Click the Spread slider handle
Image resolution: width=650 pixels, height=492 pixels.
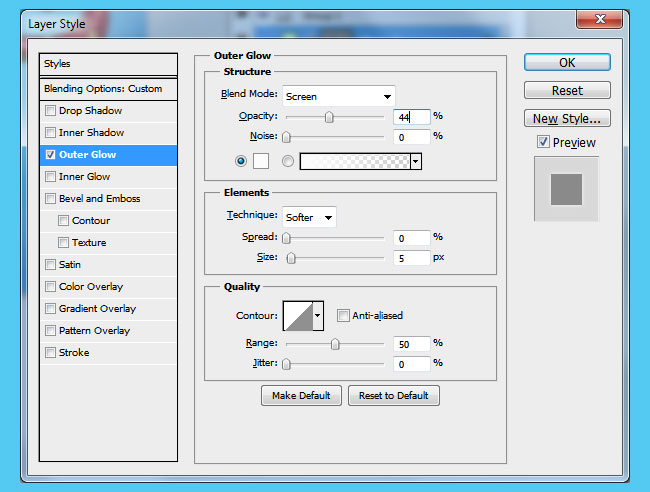click(x=286, y=238)
